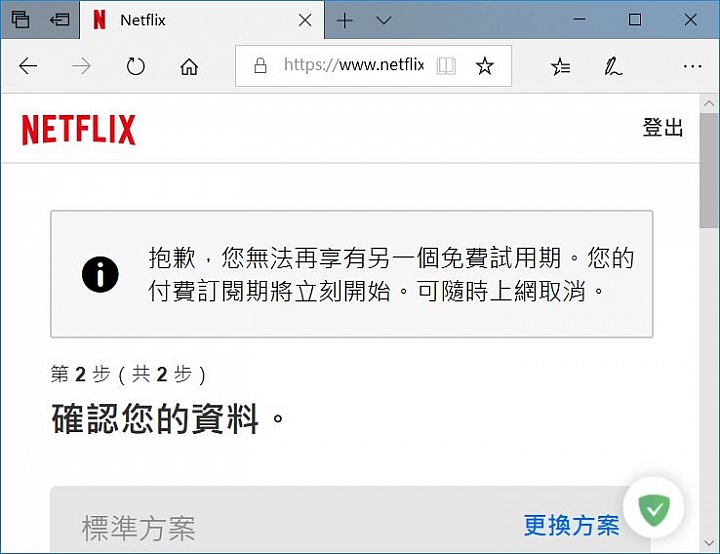Click the green shield protection badge
The height and width of the screenshot is (554, 720).
click(654, 508)
